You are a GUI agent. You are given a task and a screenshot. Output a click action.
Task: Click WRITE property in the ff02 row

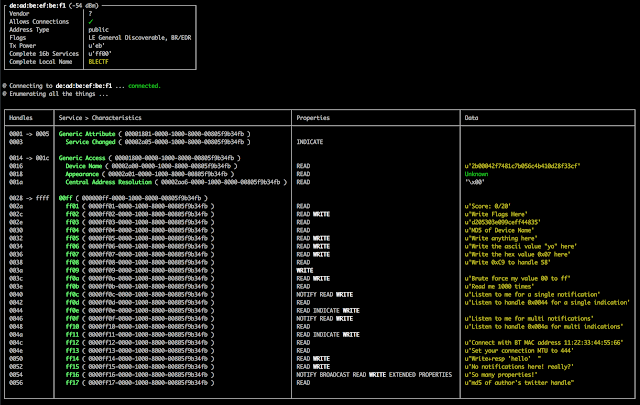(x=321, y=214)
